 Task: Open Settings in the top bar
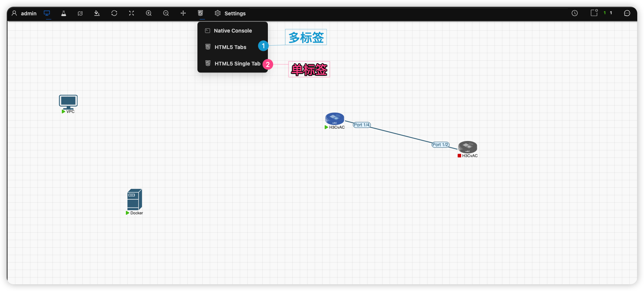coord(230,13)
